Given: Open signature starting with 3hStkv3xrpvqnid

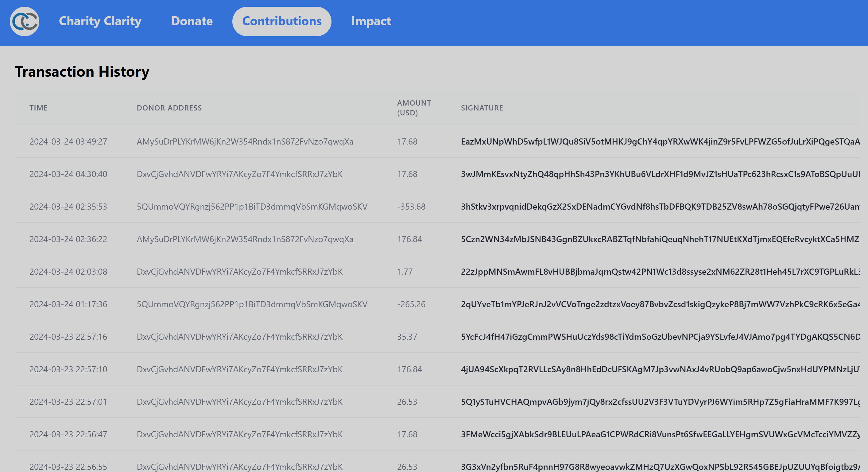Looking at the screenshot, I should coord(660,207).
